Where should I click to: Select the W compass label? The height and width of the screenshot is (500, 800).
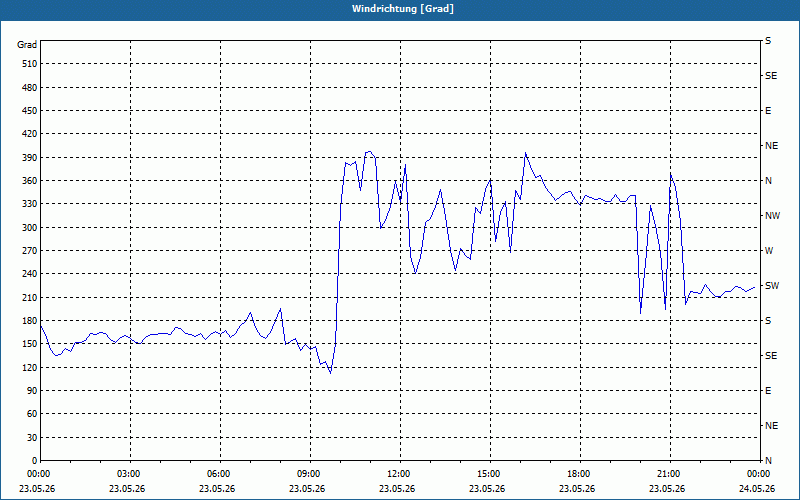(x=769, y=251)
